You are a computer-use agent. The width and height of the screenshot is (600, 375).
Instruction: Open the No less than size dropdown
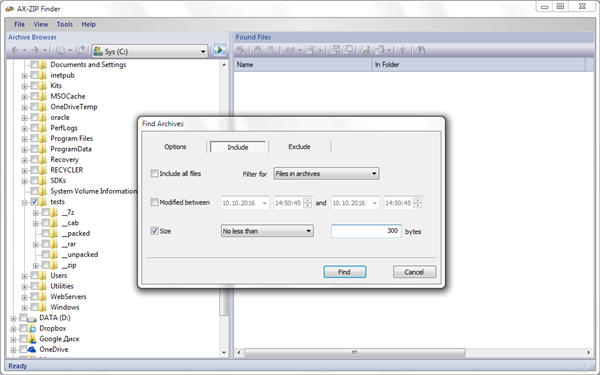(x=267, y=231)
